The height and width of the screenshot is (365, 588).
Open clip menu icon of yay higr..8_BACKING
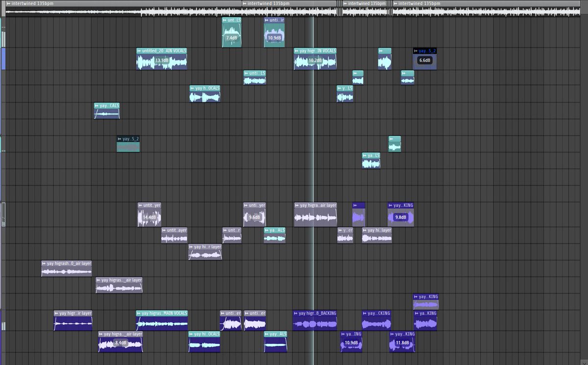[296, 313]
